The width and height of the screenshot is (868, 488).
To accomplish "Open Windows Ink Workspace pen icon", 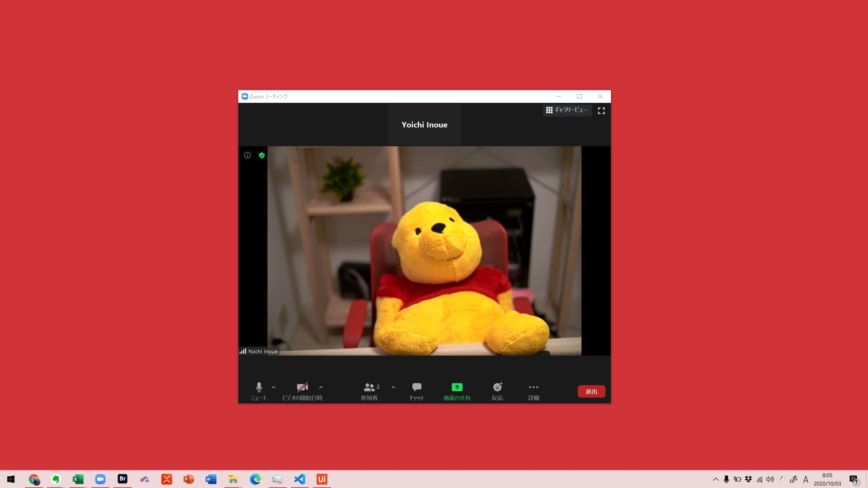I will (x=793, y=479).
